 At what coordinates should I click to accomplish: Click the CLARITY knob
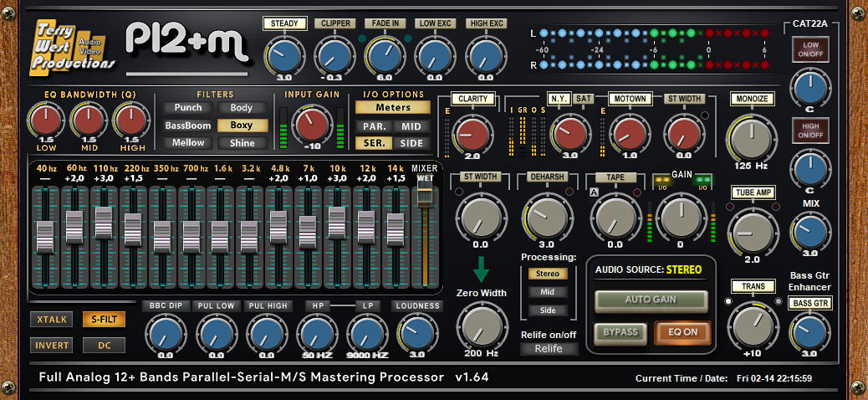click(472, 135)
